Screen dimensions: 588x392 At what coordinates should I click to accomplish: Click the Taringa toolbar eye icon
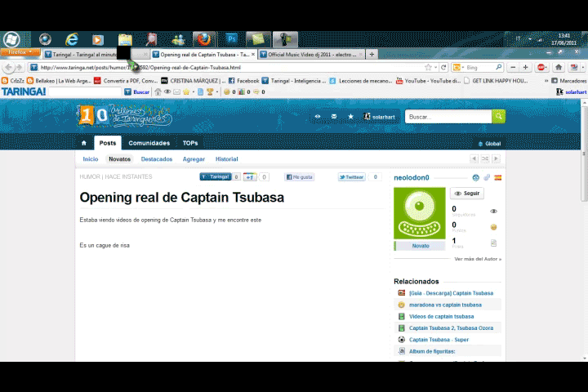tap(167, 92)
